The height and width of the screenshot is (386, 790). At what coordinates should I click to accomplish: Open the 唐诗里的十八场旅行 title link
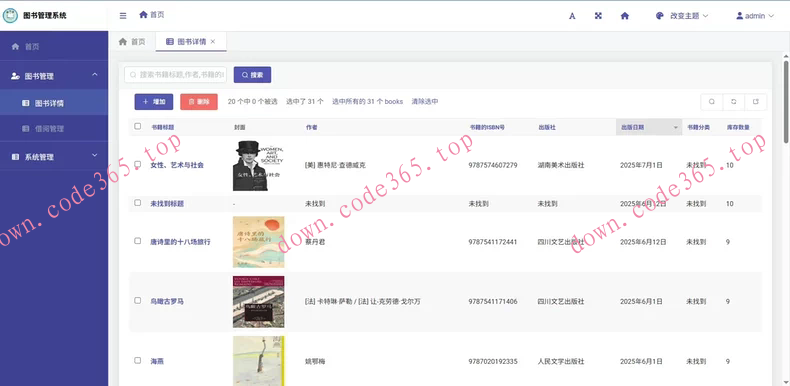pyautogui.click(x=180, y=242)
